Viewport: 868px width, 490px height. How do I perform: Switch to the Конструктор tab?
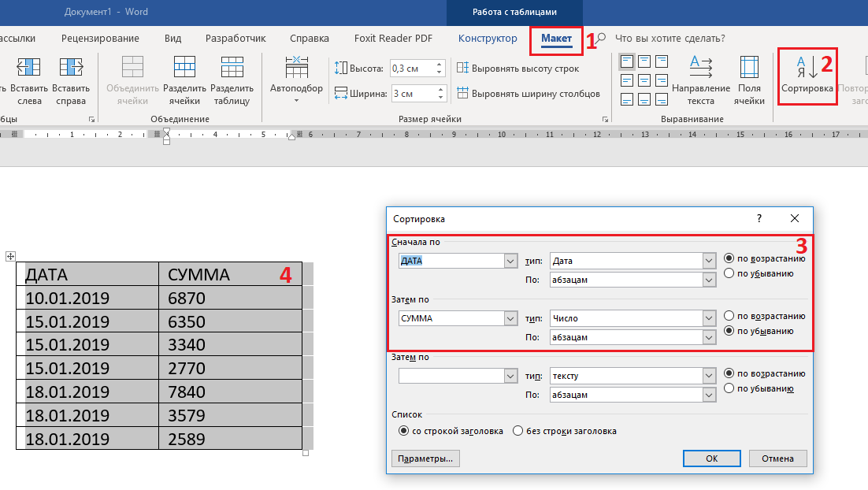[x=488, y=39]
